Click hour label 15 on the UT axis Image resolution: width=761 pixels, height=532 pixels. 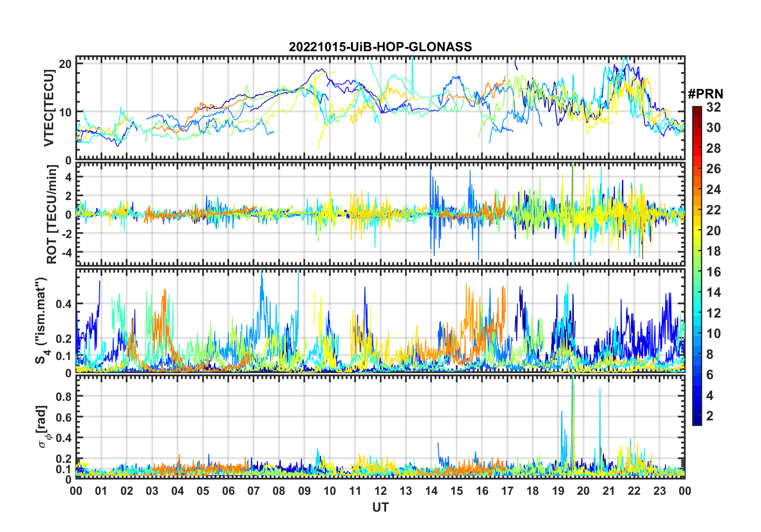457,491
